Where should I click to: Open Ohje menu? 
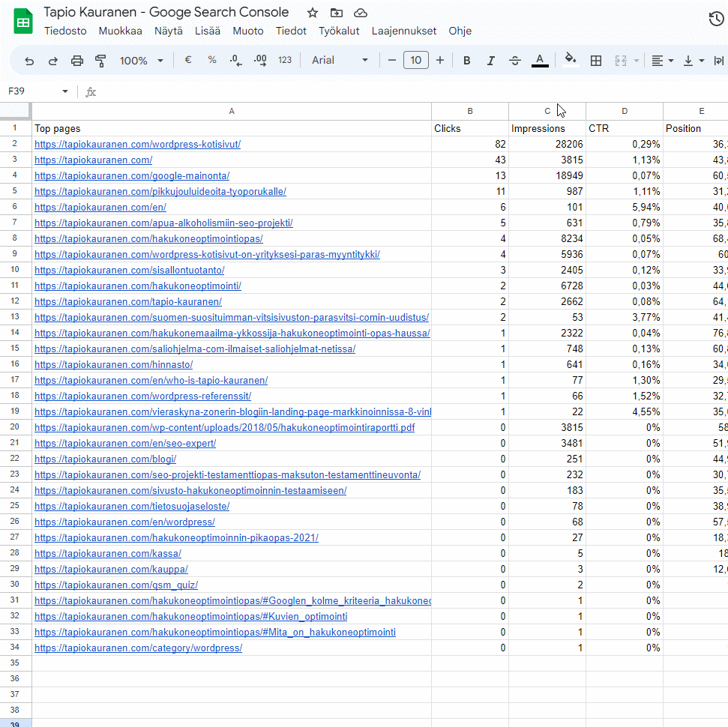point(460,31)
